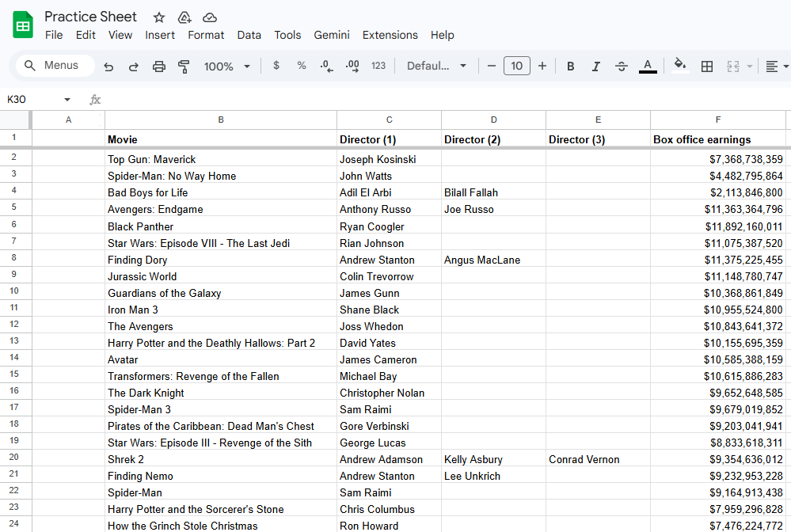Toggle strikethrough formatting
Image resolution: width=791 pixels, height=532 pixels.
pyautogui.click(x=622, y=66)
